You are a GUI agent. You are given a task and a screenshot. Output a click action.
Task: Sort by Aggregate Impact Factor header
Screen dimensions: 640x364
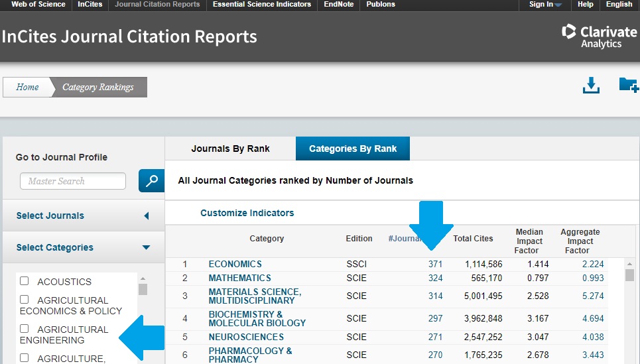coord(580,241)
